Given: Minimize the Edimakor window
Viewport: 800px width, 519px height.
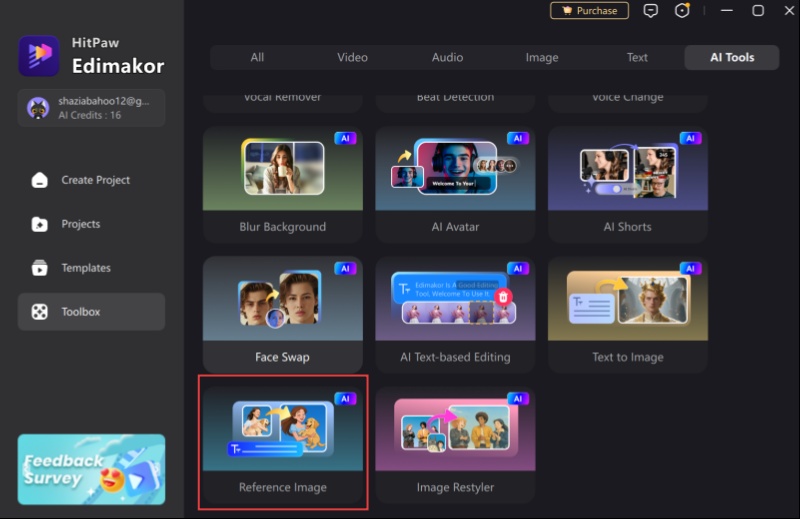Looking at the screenshot, I should 727,11.
